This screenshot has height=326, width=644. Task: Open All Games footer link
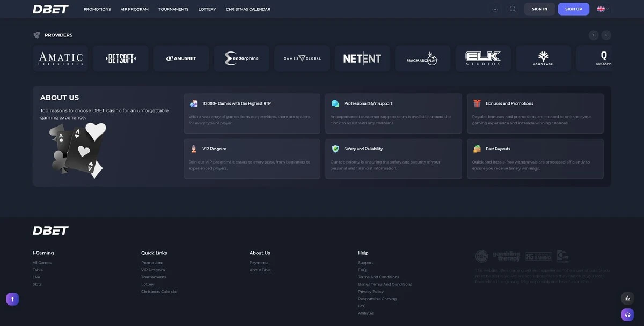(42, 263)
